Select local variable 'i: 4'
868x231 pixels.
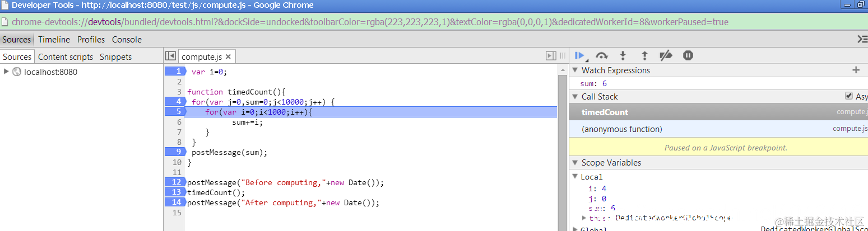pyautogui.click(x=597, y=188)
